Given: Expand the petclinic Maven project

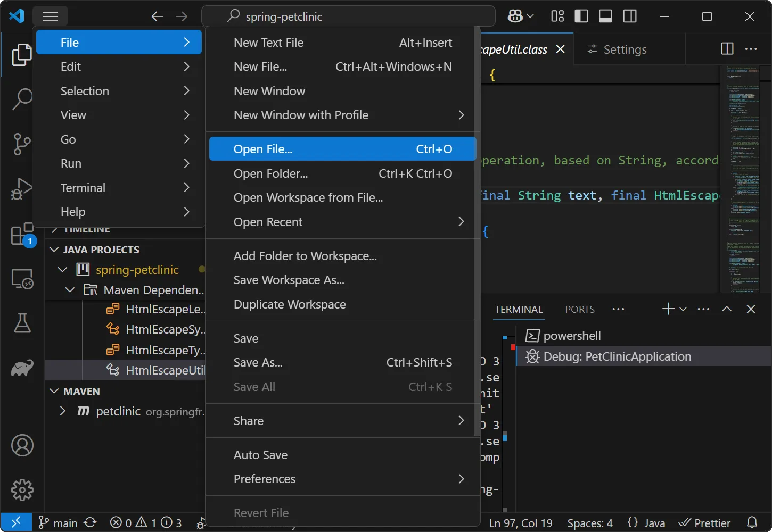Looking at the screenshot, I should [x=62, y=411].
